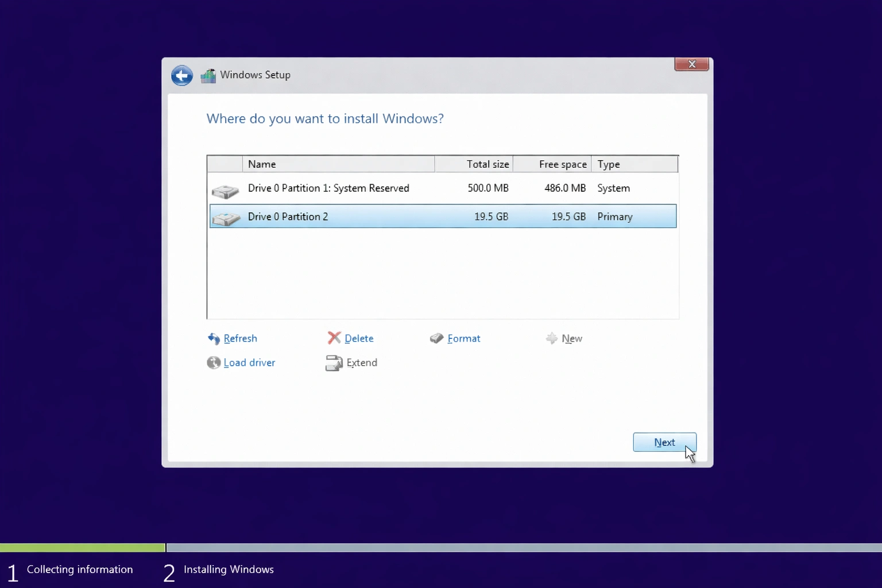This screenshot has height=588, width=882.
Task: Click the Next button
Action: [664, 442]
